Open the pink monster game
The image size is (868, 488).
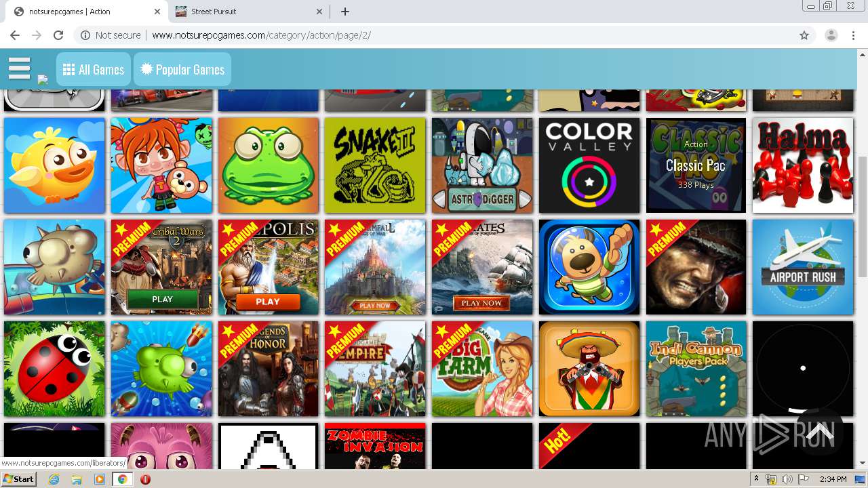point(161,446)
